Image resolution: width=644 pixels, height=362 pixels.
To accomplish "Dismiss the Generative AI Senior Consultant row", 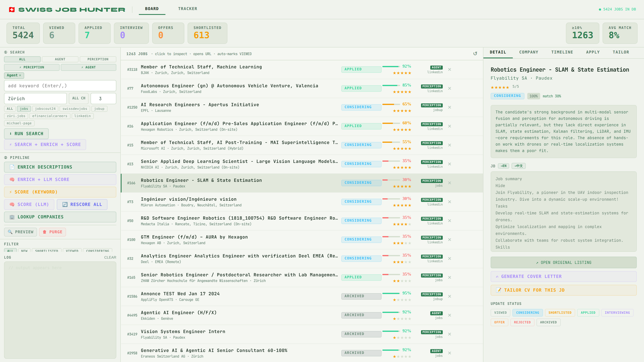I will [x=450, y=353].
